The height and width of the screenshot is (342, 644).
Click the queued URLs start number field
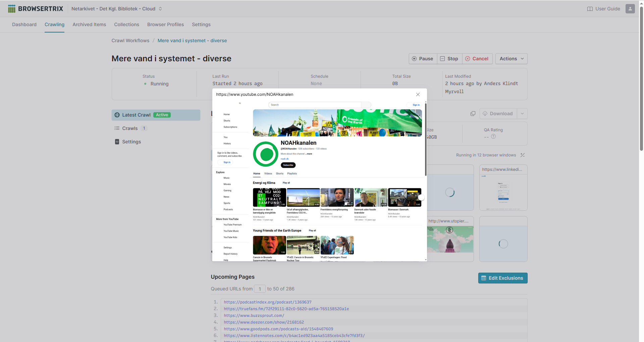pos(260,289)
